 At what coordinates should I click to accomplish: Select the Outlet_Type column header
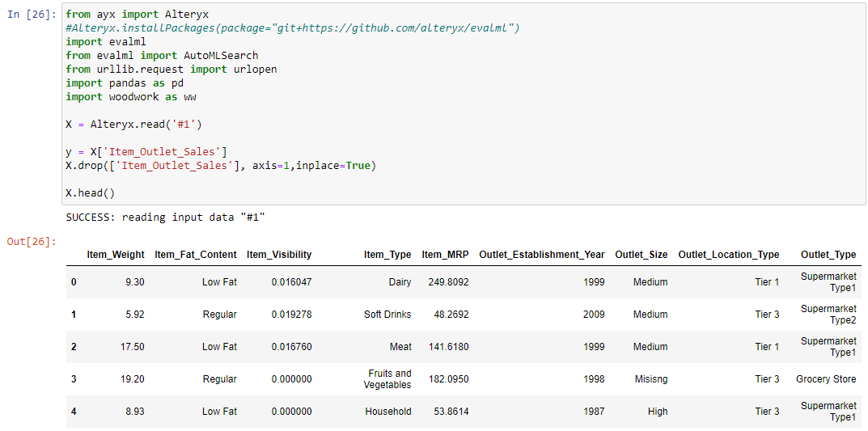(x=828, y=255)
